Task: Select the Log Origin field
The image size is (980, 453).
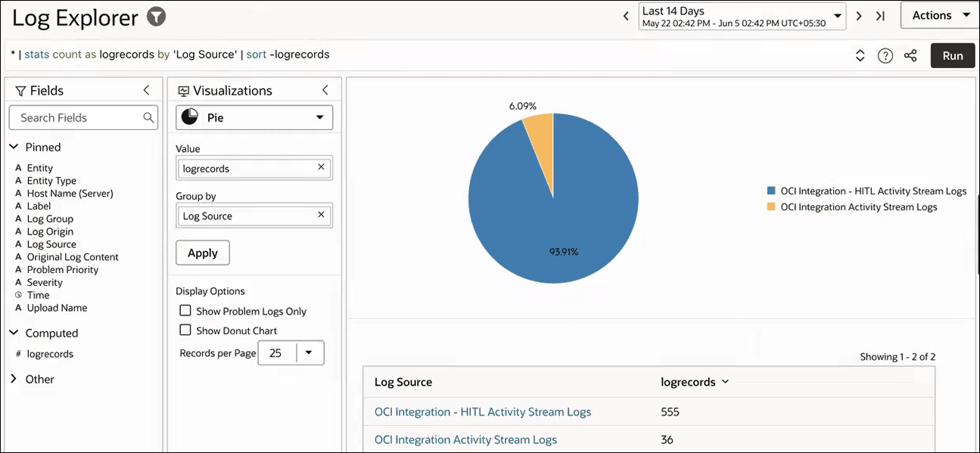Action: [50, 231]
